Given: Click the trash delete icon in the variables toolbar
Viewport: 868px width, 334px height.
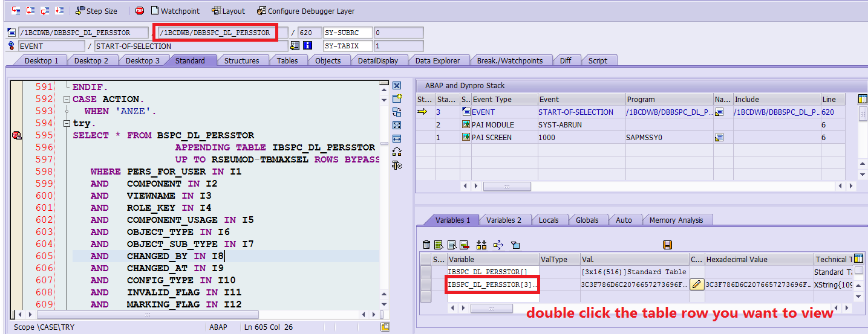Looking at the screenshot, I should [426, 245].
